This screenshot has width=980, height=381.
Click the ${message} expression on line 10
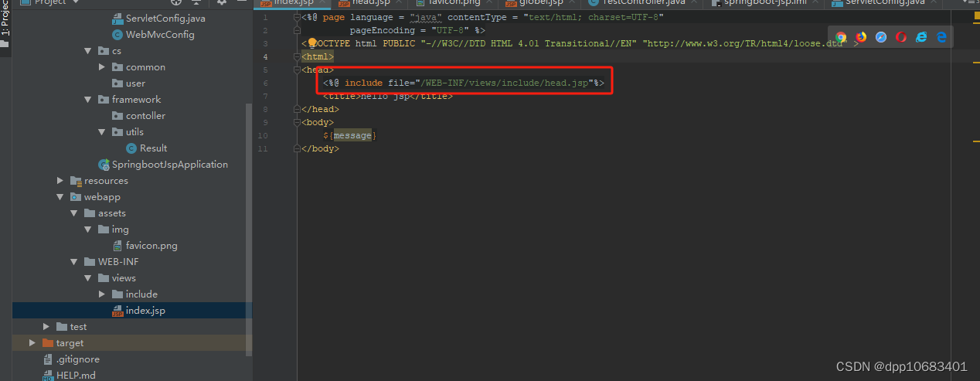click(349, 135)
